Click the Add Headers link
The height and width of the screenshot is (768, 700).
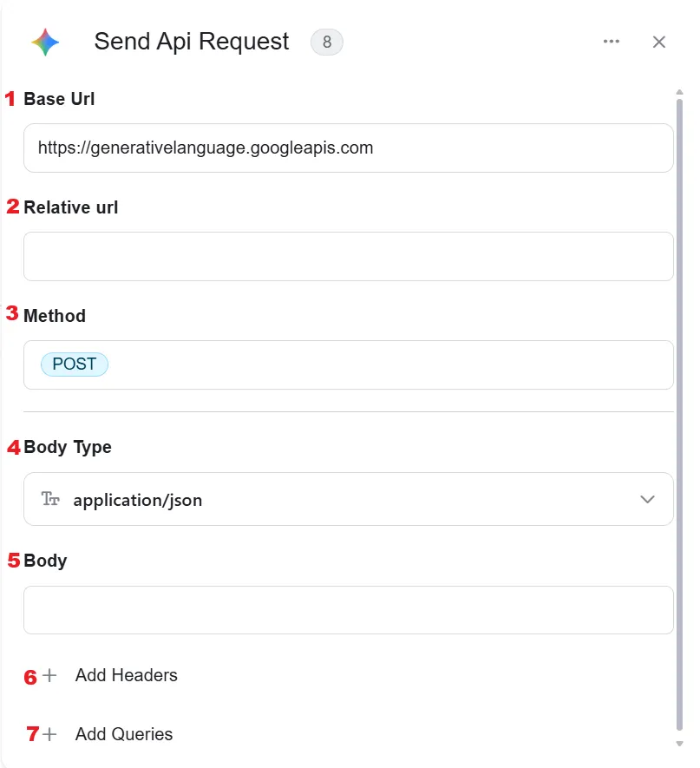pyautogui.click(x=127, y=675)
